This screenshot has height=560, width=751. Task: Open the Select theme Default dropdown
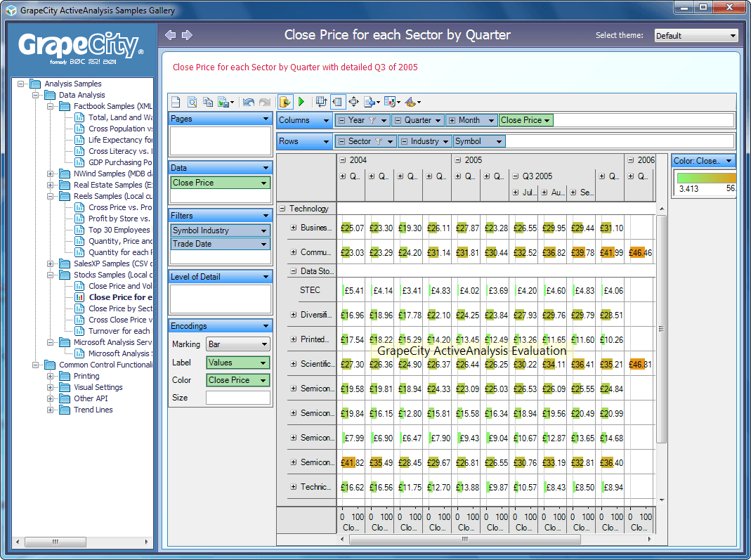696,35
